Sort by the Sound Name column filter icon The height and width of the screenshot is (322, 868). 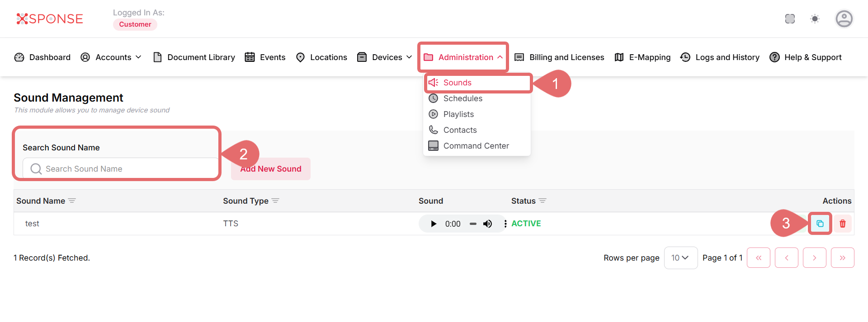(x=72, y=201)
